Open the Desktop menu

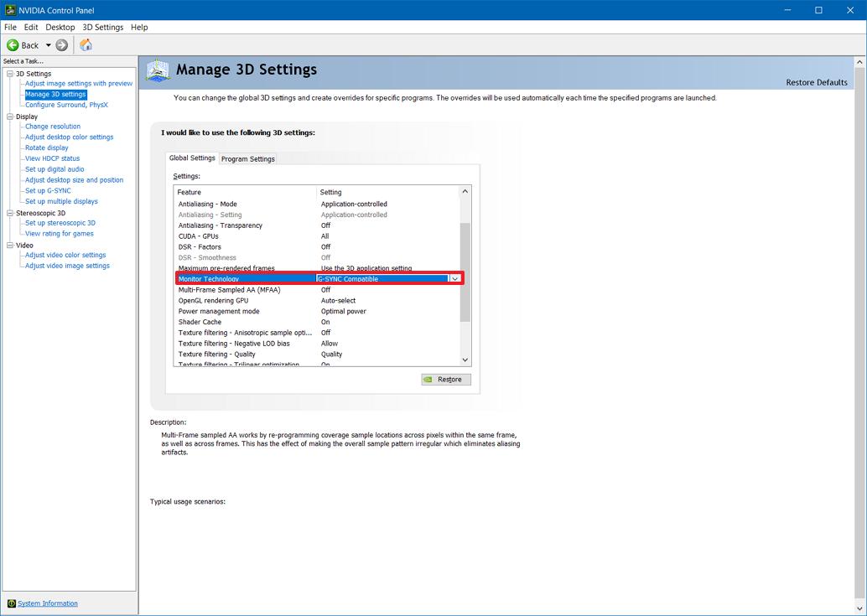[59, 27]
